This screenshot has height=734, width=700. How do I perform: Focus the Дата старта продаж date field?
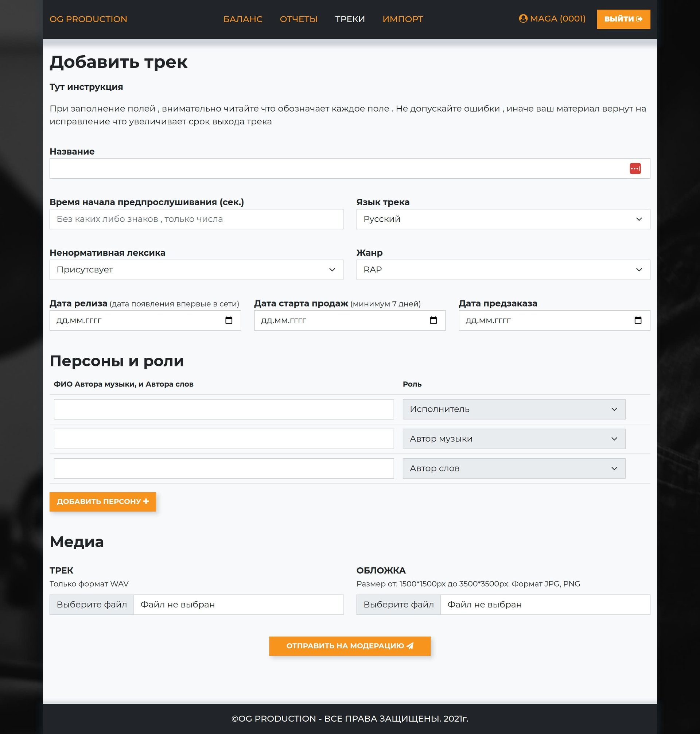coord(350,320)
